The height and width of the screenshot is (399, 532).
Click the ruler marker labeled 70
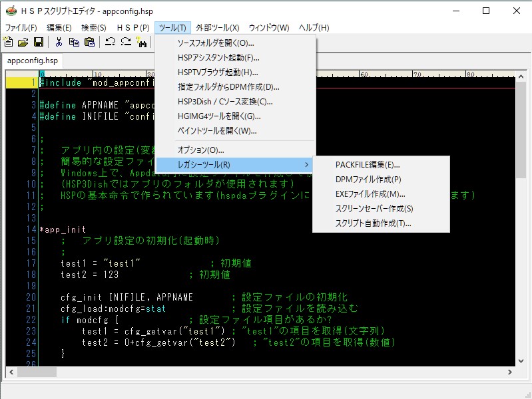(x=417, y=74)
